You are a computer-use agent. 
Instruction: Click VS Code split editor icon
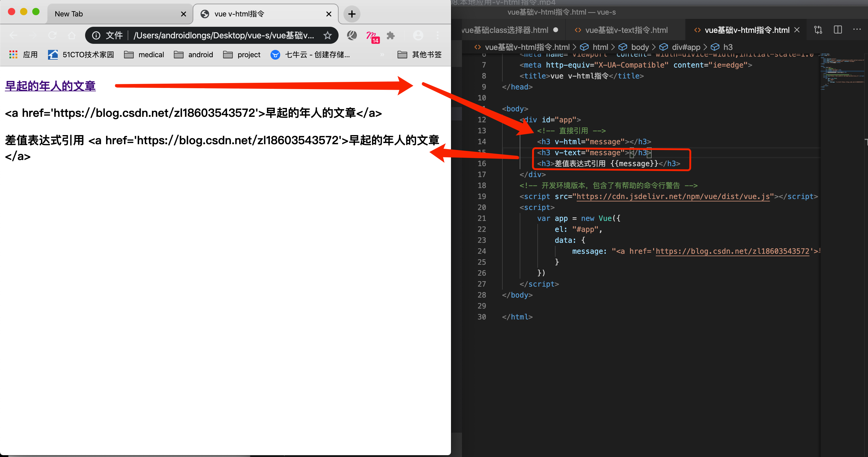click(x=838, y=30)
